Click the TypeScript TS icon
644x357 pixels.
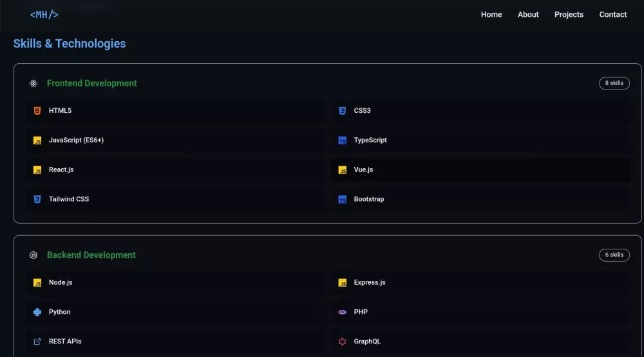pyautogui.click(x=342, y=140)
